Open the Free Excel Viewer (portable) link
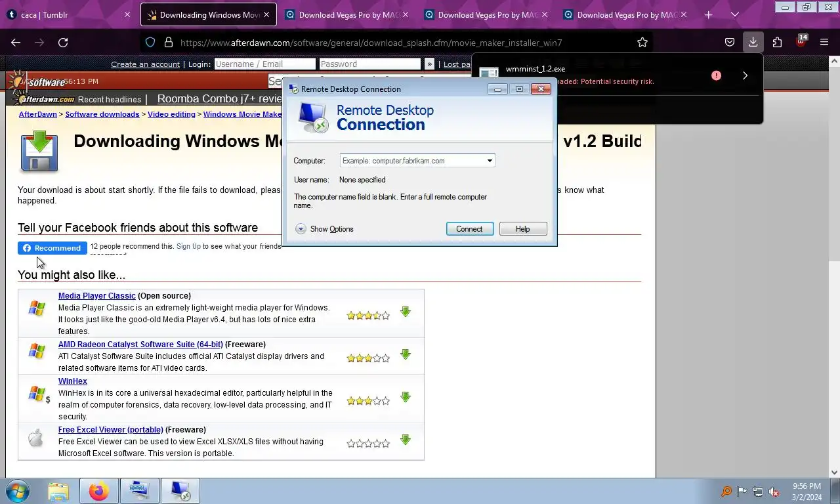The height and width of the screenshot is (504, 840). pos(111,430)
